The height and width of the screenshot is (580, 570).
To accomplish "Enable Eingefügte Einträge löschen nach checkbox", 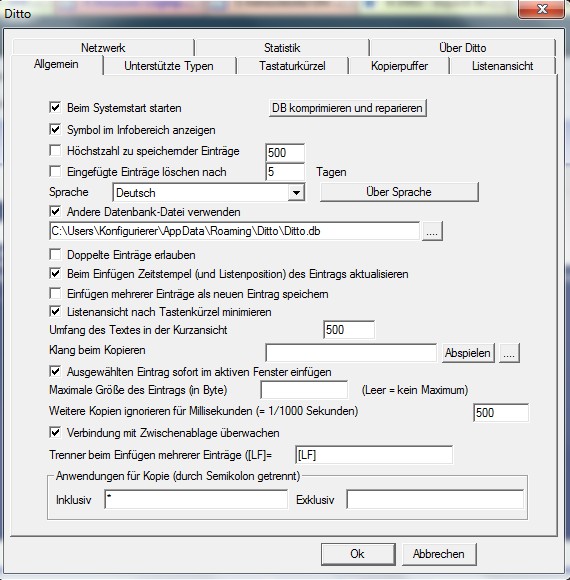I will (x=55, y=172).
